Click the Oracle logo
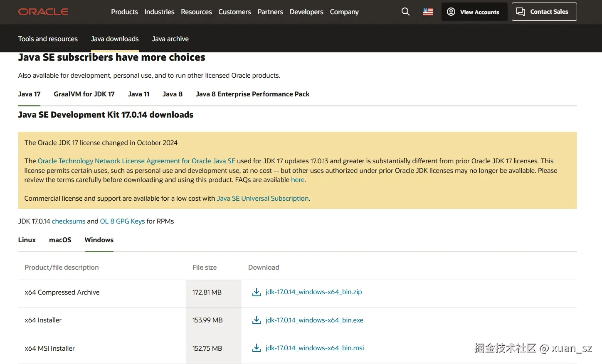This screenshot has height=364, width=602. [x=43, y=12]
